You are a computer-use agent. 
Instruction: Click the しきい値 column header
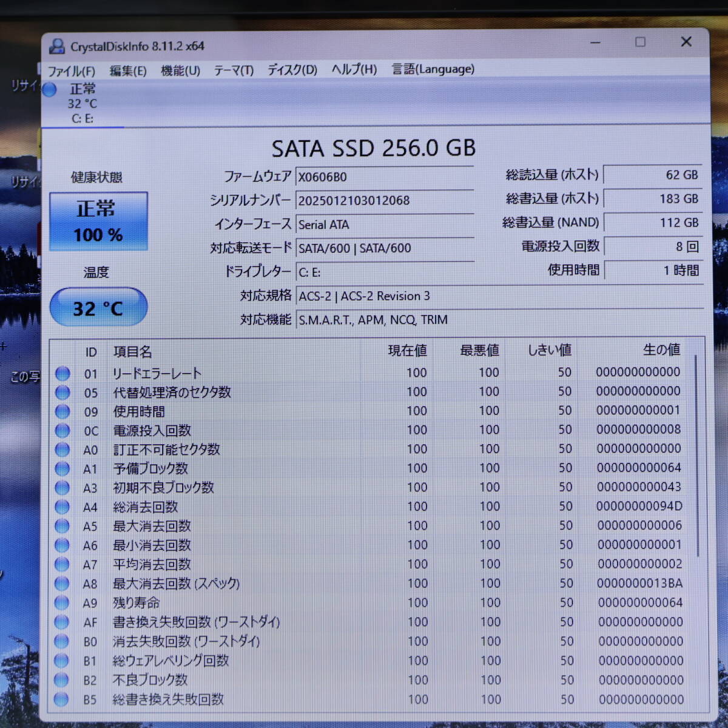tap(550, 350)
